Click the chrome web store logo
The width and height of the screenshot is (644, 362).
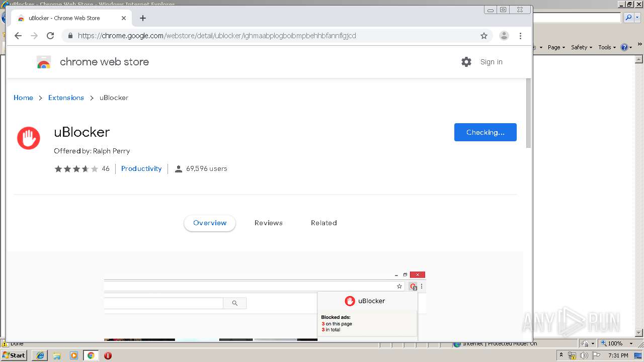click(x=44, y=62)
